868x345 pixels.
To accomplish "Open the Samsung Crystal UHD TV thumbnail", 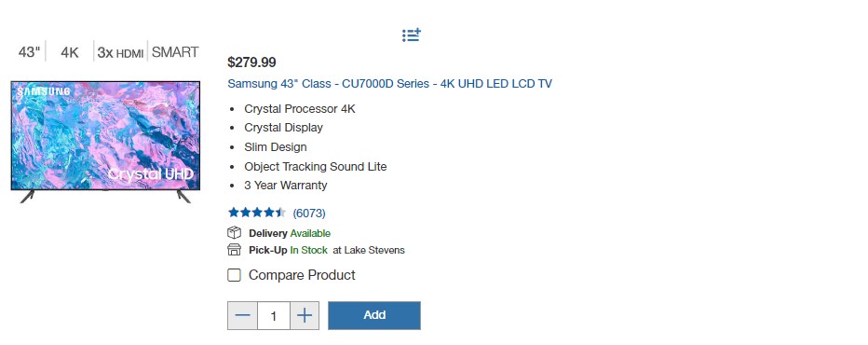I will (x=105, y=142).
